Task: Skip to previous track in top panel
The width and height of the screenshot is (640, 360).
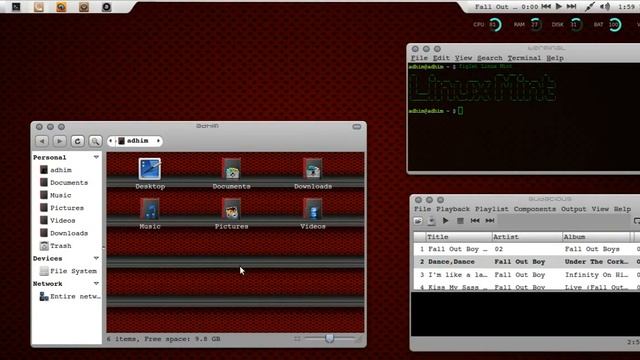Action: click(546, 7)
